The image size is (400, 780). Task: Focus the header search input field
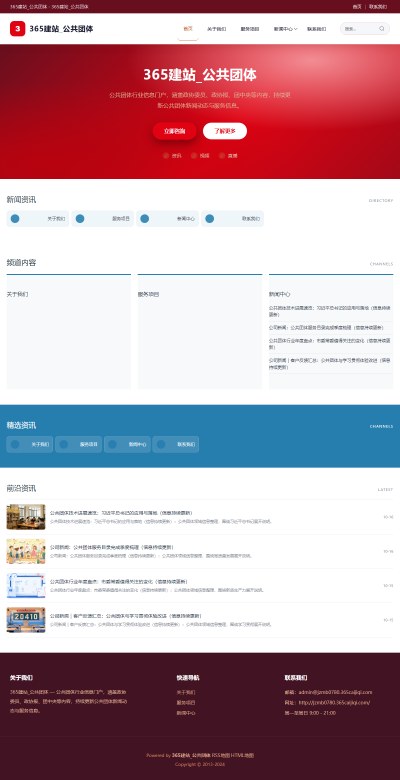[x=360, y=29]
